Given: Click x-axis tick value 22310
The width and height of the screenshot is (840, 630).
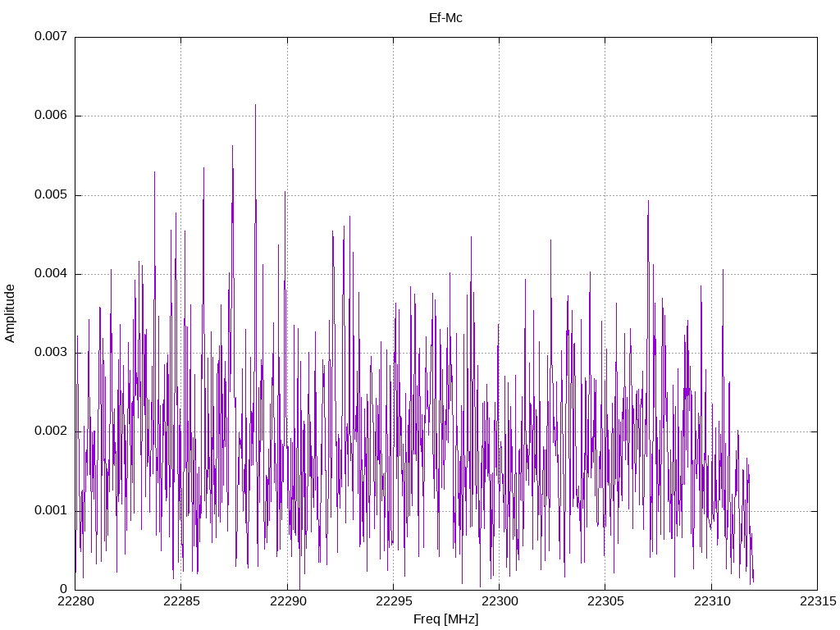Looking at the screenshot, I should [x=712, y=601].
